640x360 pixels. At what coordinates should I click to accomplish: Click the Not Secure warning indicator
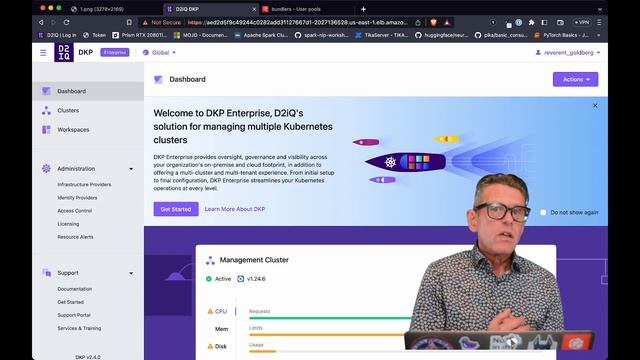162,22
